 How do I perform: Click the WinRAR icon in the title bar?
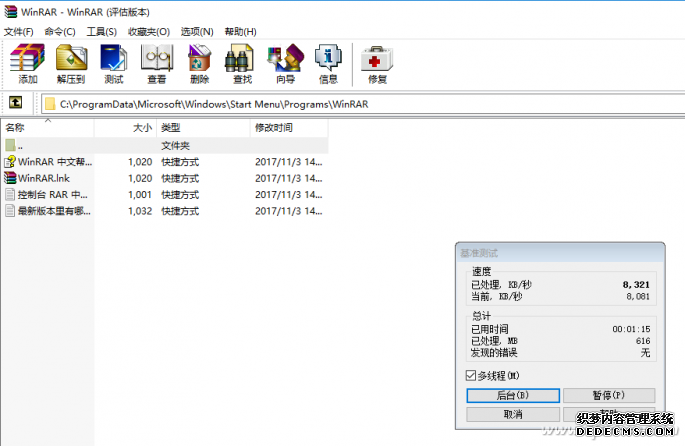pos(10,11)
